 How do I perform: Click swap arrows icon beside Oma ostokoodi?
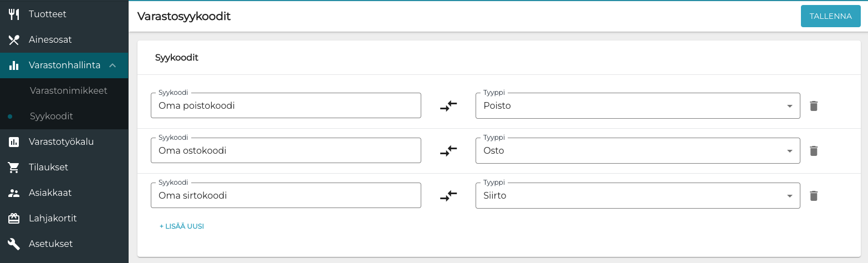pyautogui.click(x=448, y=151)
